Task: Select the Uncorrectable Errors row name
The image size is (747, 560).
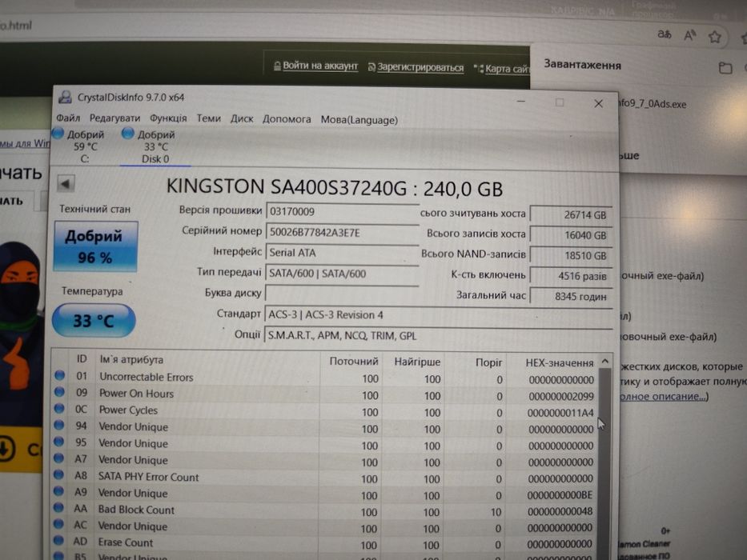Action: (147, 377)
